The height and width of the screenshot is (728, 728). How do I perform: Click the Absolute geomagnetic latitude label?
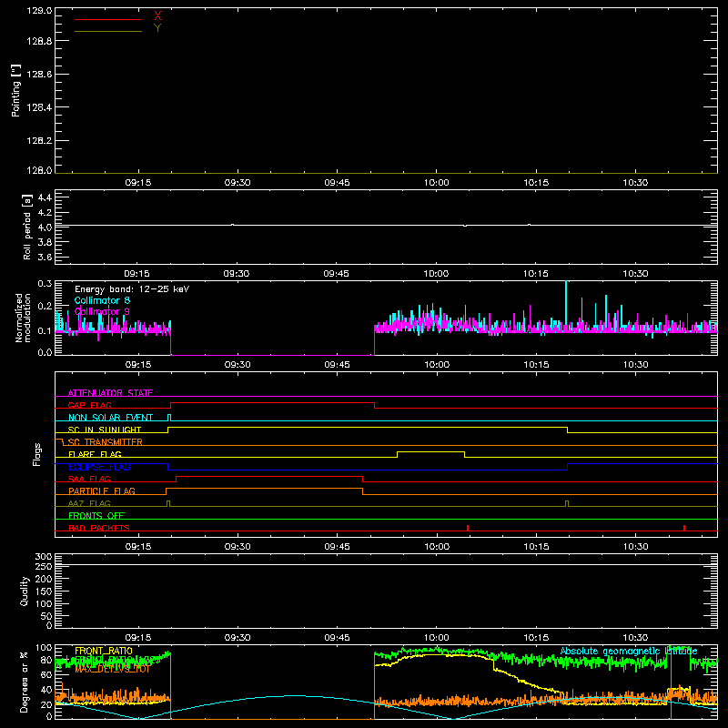point(629,651)
